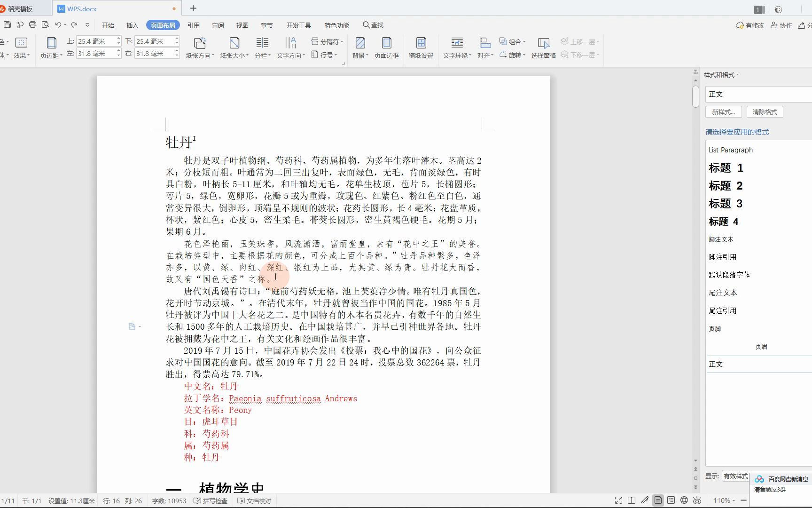Open the 显示 有效样式 style filter dropdown
812x508 pixels.
tap(735, 476)
